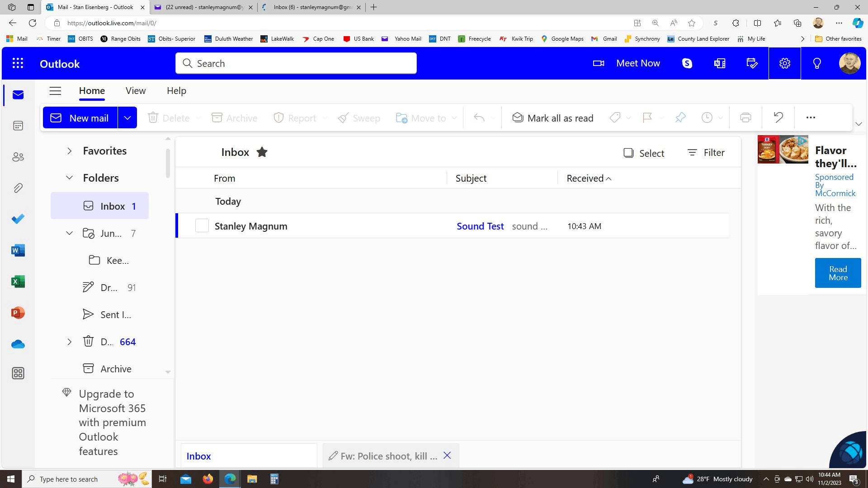Viewport: 868px width, 488px height.
Task: Click Read More in the ad
Action: pyautogui.click(x=838, y=273)
